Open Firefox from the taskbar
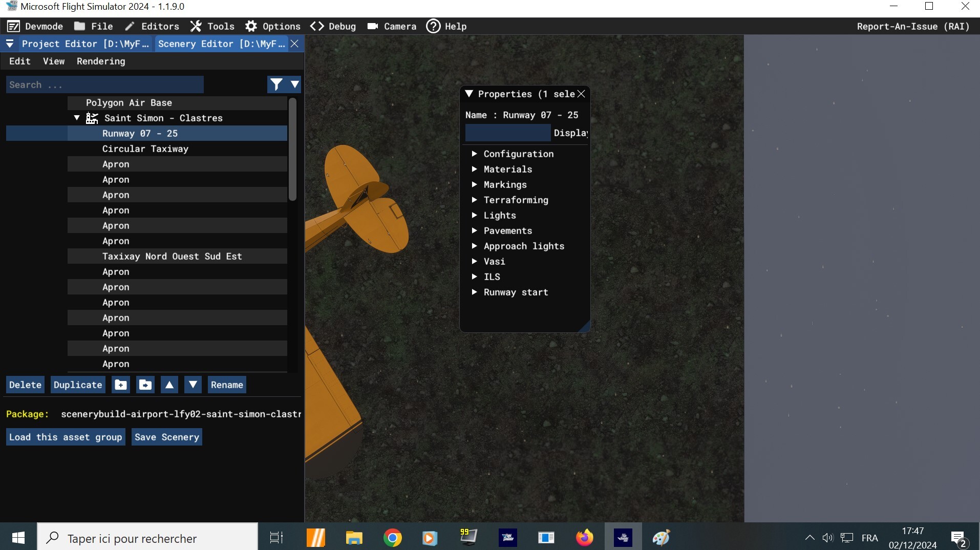This screenshot has height=550, width=980. 584,538
